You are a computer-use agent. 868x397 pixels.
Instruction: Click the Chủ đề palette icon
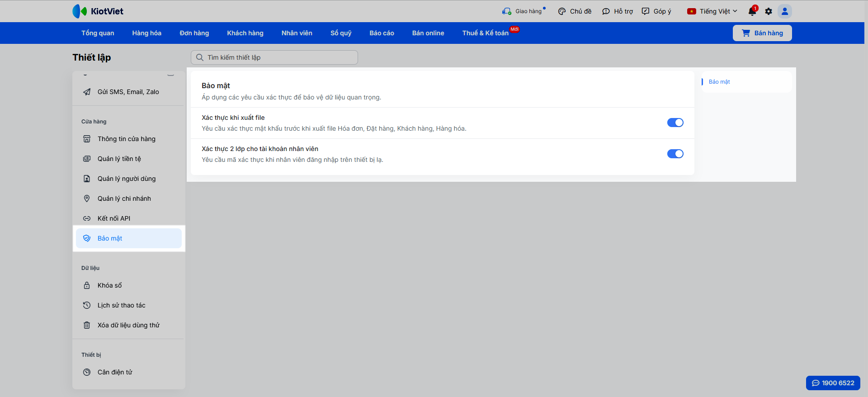coord(562,11)
